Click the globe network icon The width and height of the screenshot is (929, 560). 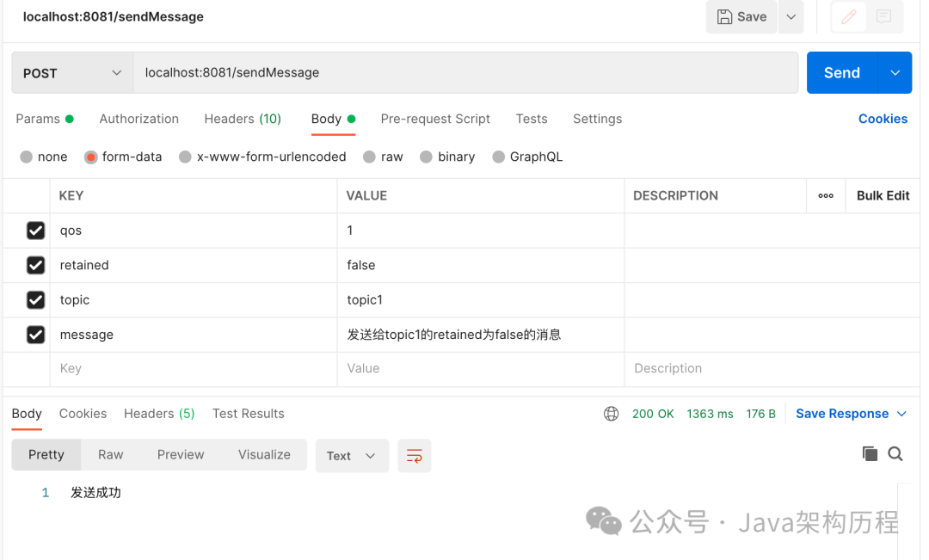click(611, 414)
